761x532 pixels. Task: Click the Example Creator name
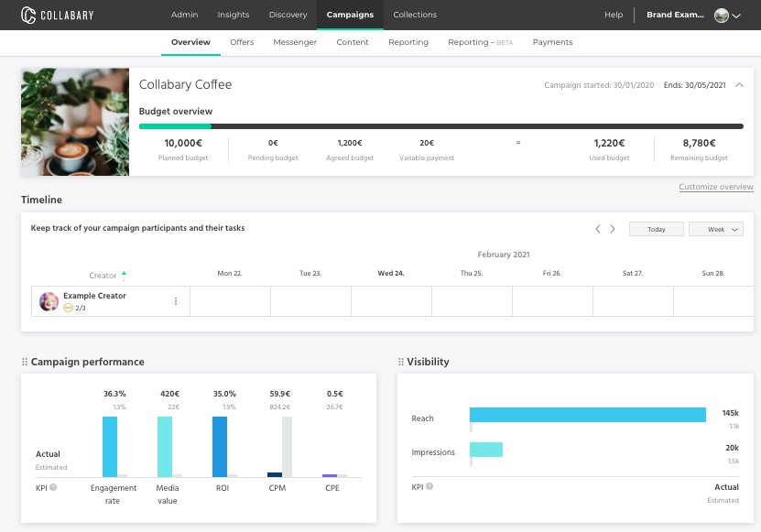click(94, 296)
